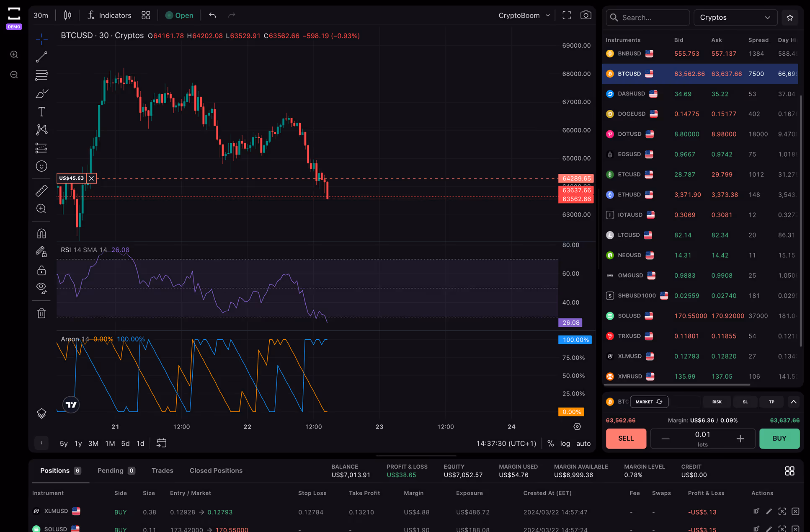Image resolution: width=810 pixels, height=532 pixels.
Task: Toggle stay in drawing mode
Action: tap(41, 251)
